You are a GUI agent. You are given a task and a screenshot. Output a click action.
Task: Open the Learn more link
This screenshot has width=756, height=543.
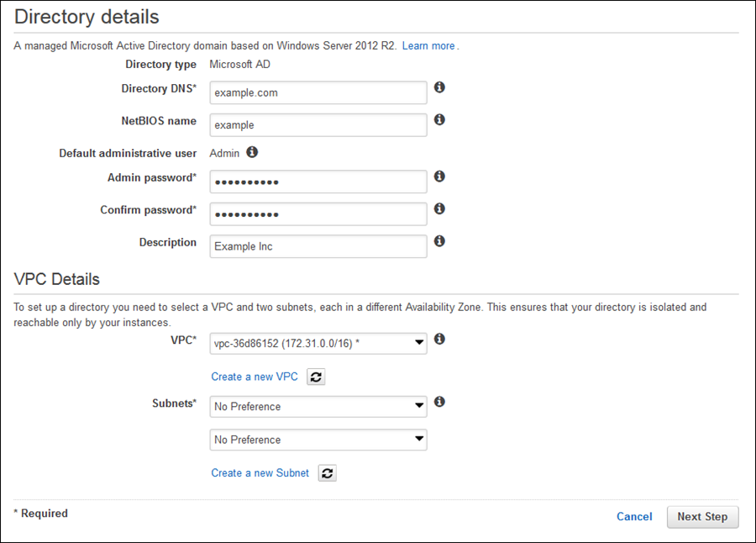(x=427, y=45)
